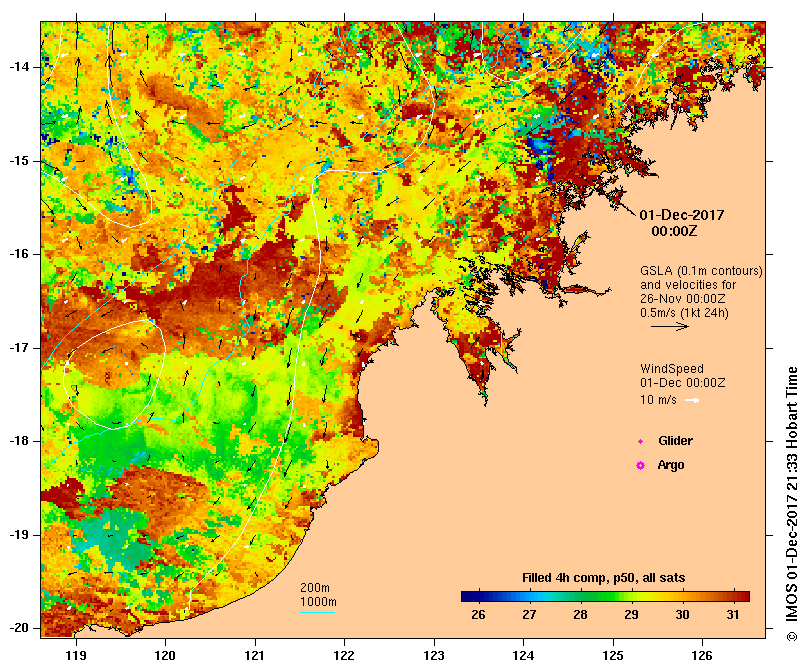
Task: Click latitude axis label '-16'
Action: (19, 254)
